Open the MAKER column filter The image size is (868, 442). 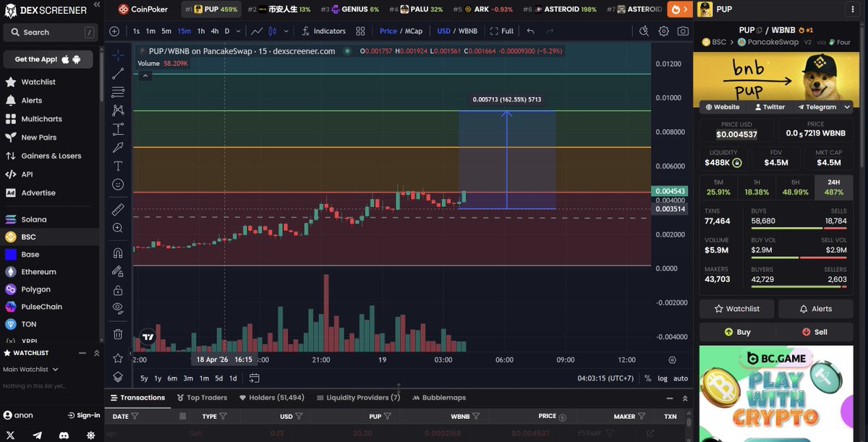[x=641, y=416]
